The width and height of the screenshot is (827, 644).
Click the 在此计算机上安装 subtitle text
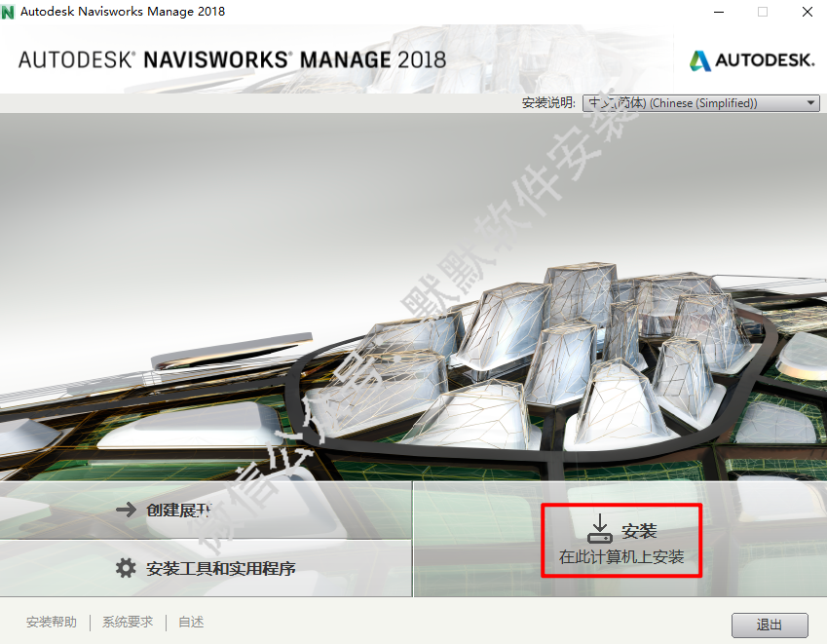tap(621, 557)
